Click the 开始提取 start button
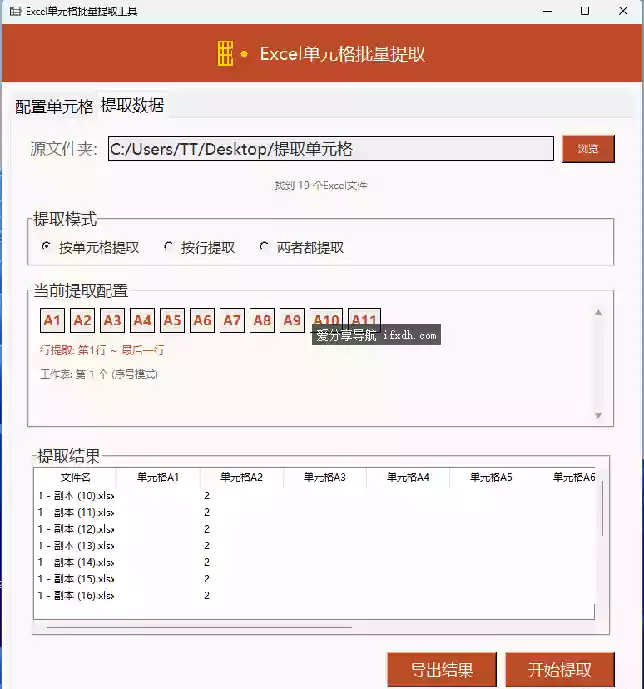 (560, 670)
